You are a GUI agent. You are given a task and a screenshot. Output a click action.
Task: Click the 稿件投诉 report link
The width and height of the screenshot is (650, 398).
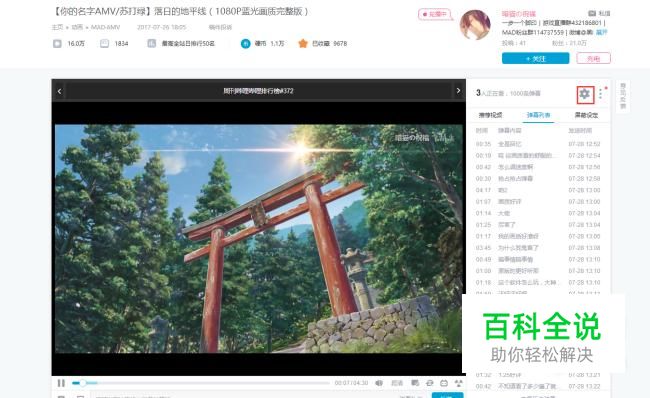coord(220,27)
